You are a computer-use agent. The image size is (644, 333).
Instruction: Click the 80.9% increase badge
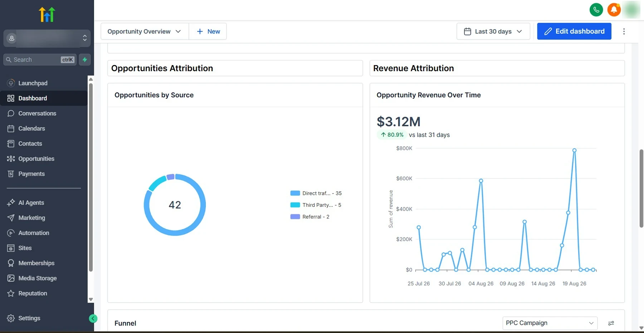392,135
